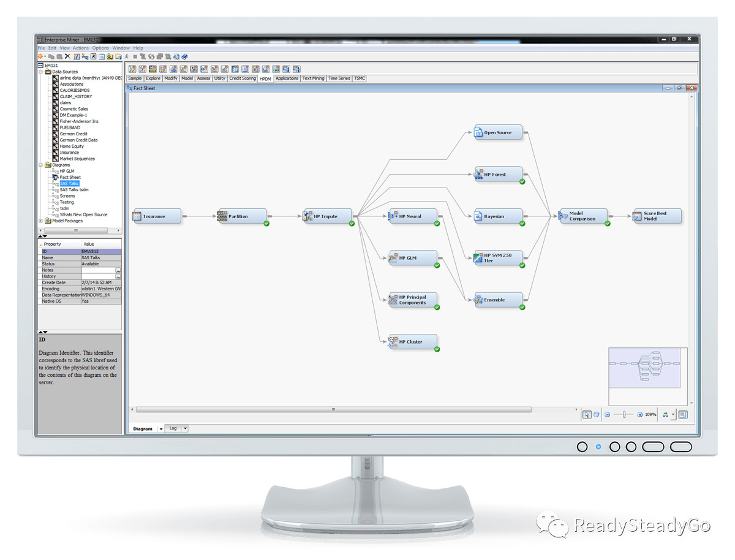Screen dimensions: 735x560
Task: Click the zoom in plus icon
Action: click(640, 415)
